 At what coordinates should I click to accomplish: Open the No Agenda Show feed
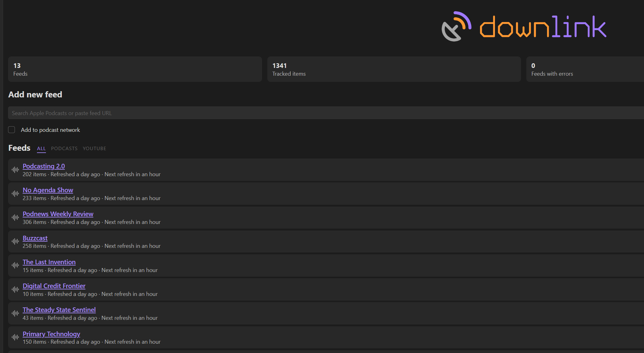click(x=48, y=190)
